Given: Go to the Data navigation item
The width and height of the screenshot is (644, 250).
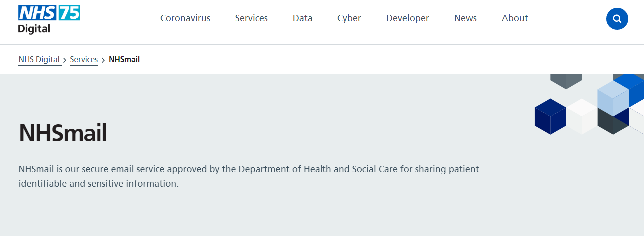Looking at the screenshot, I should tap(302, 18).
